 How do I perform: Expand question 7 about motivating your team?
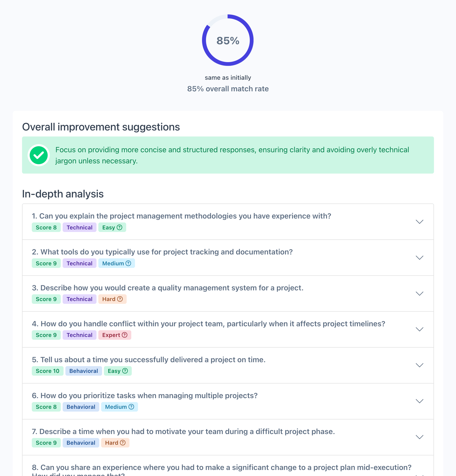tap(420, 437)
